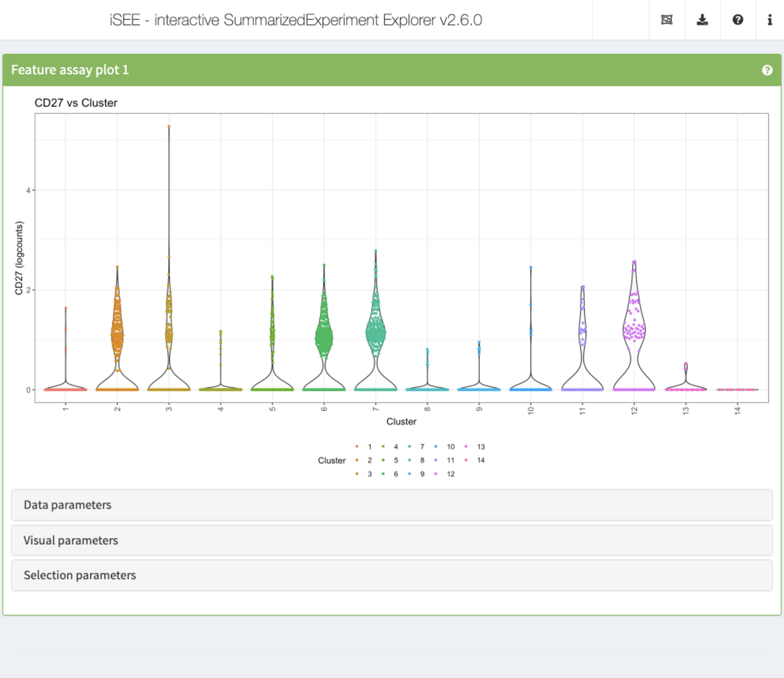Image resolution: width=784 pixels, height=678 pixels.
Task: Click the info icon in top bar
Action: point(770,20)
